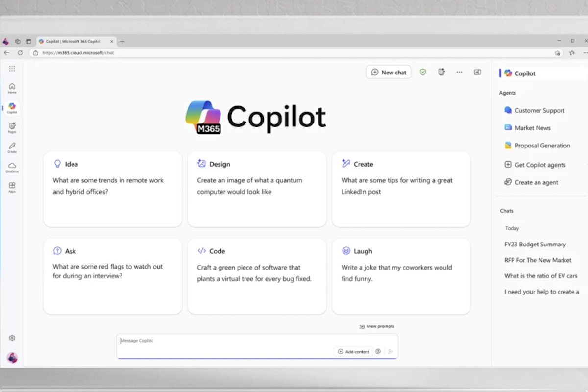The width and height of the screenshot is (588, 392).
Task: Open the more options ellipsis menu
Action: pyautogui.click(x=459, y=72)
